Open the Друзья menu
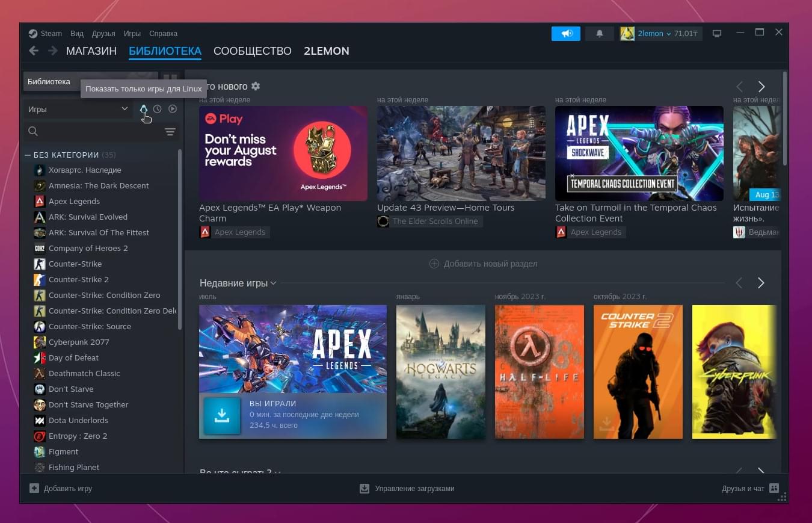The height and width of the screenshot is (523, 812). pyautogui.click(x=103, y=34)
